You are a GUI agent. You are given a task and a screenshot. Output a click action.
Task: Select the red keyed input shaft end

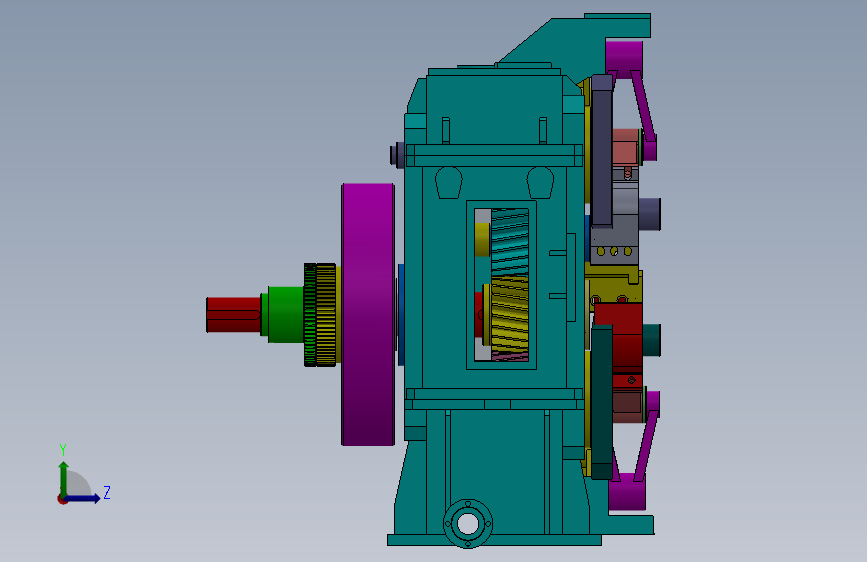point(233,315)
